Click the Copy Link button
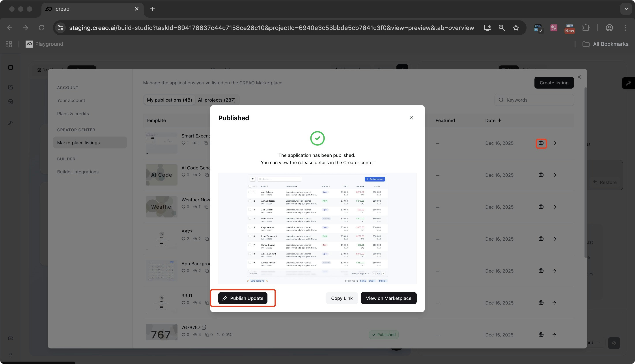This screenshot has width=635, height=364. pos(342,298)
